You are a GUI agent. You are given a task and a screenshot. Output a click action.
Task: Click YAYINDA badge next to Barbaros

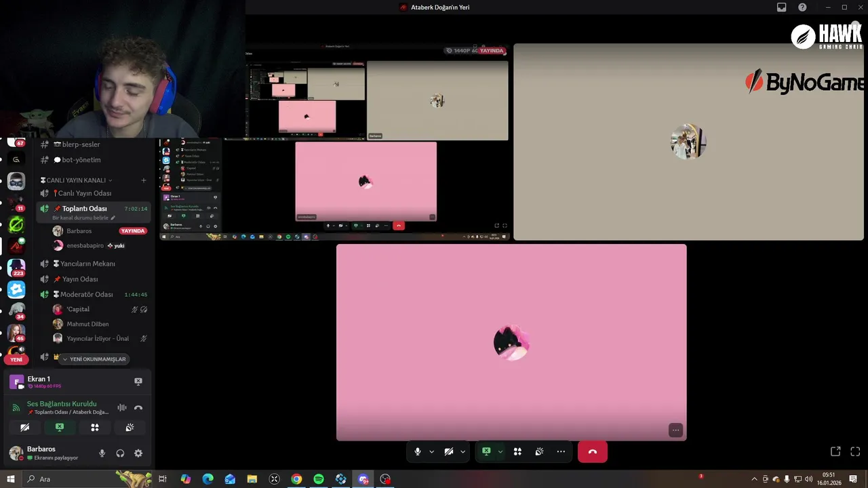click(x=133, y=231)
